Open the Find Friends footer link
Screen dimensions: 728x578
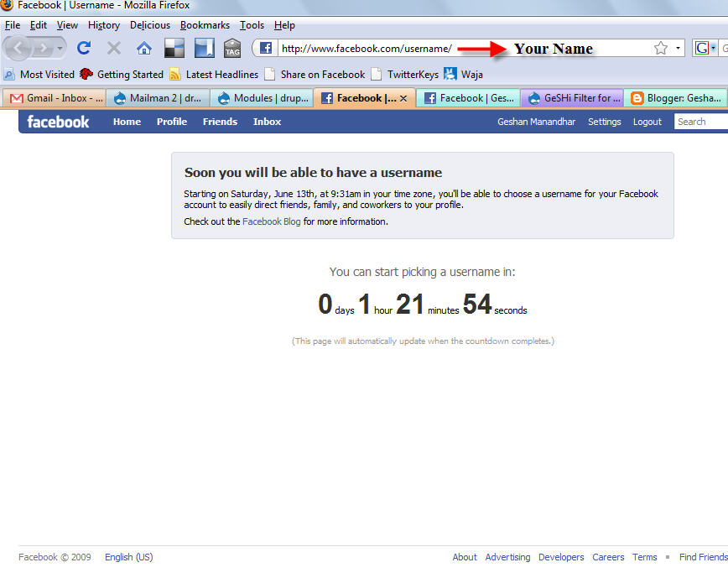pos(704,557)
